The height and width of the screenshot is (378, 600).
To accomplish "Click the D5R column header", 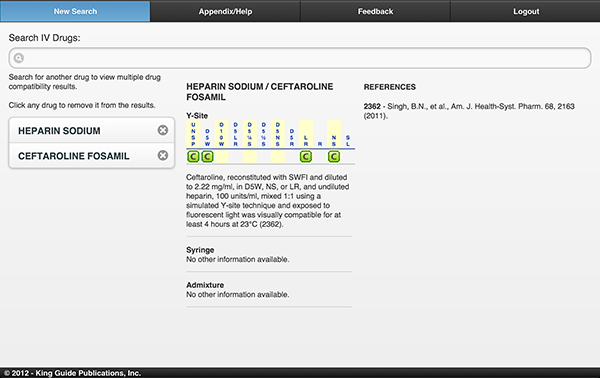I will click(292, 138).
